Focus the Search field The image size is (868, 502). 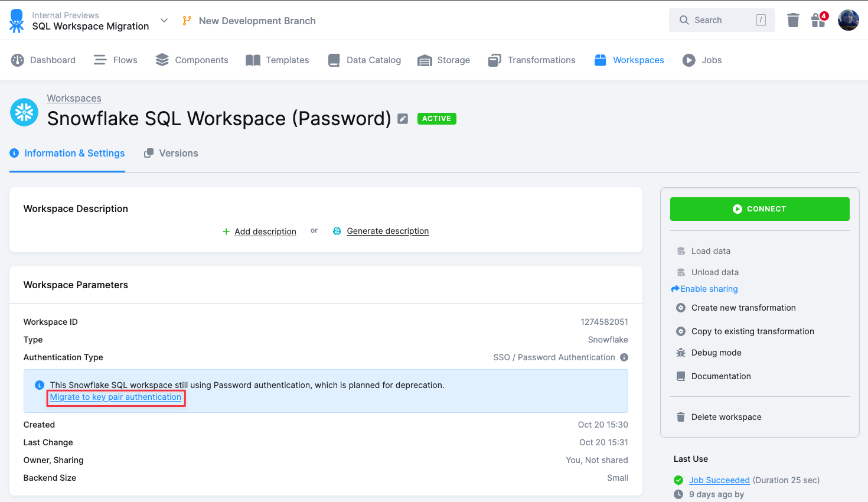click(722, 20)
